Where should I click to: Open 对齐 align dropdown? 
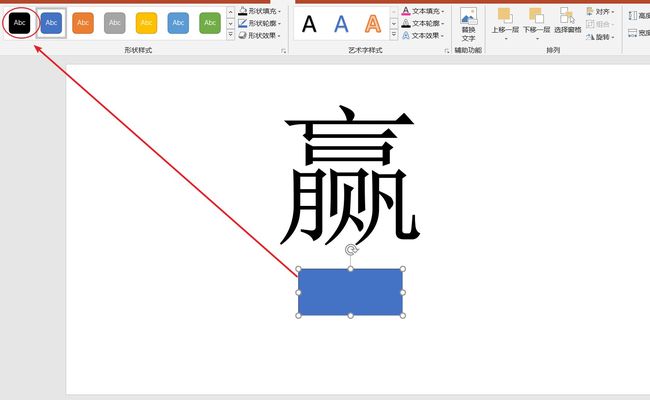pos(600,12)
